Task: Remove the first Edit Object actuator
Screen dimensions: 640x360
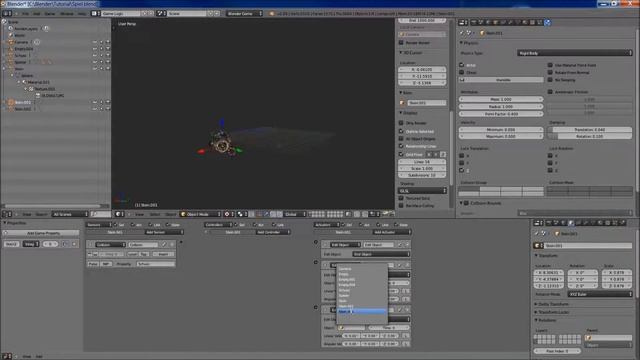Action: (407, 244)
